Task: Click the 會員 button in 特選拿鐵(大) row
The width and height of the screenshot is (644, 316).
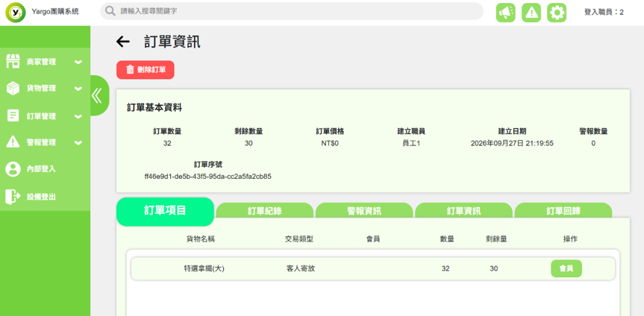Action: [x=566, y=269]
